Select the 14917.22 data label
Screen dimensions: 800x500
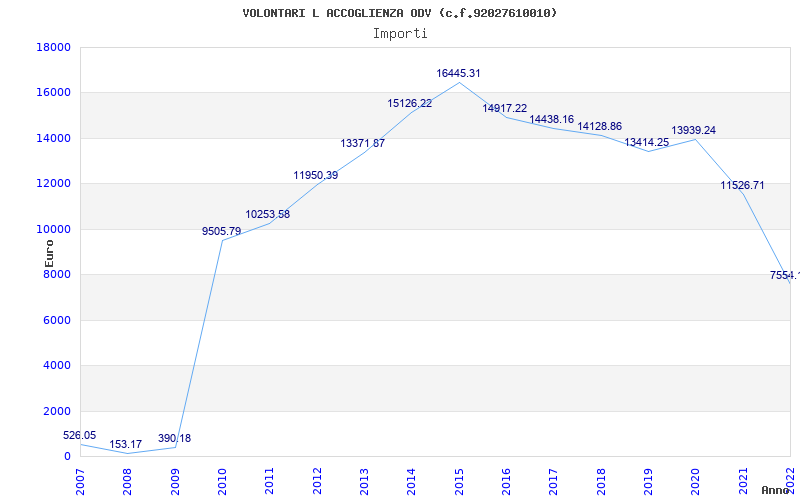[x=505, y=108]
